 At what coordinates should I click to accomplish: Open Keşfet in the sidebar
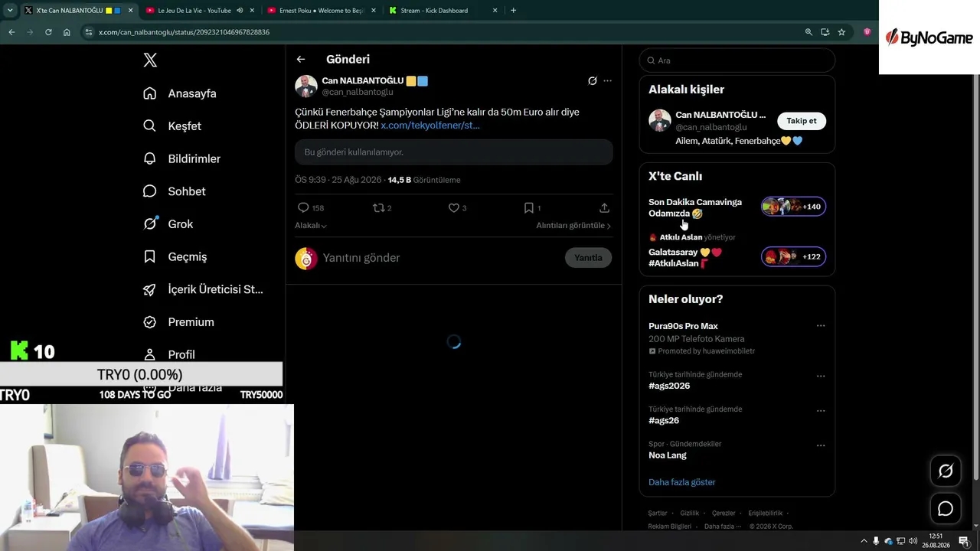173,126
